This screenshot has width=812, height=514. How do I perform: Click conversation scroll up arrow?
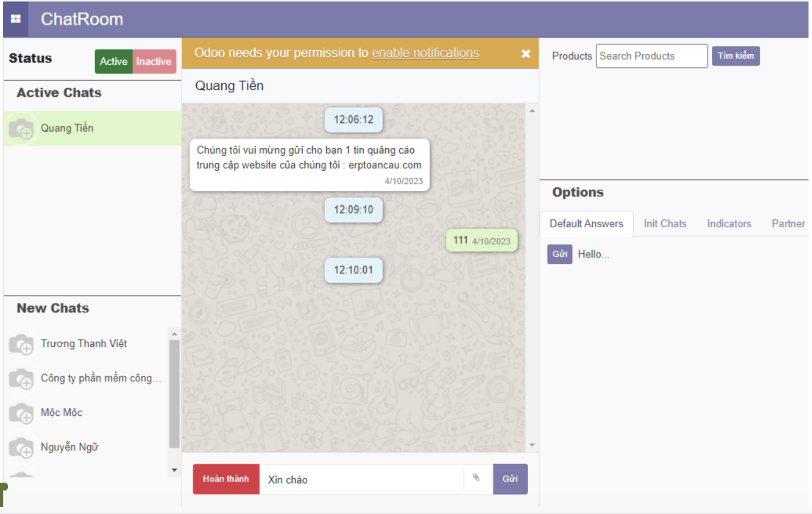(532, 111)
